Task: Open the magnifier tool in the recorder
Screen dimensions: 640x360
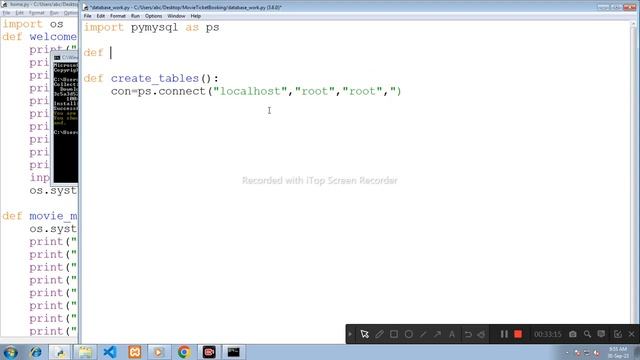Action: [587, 334]
